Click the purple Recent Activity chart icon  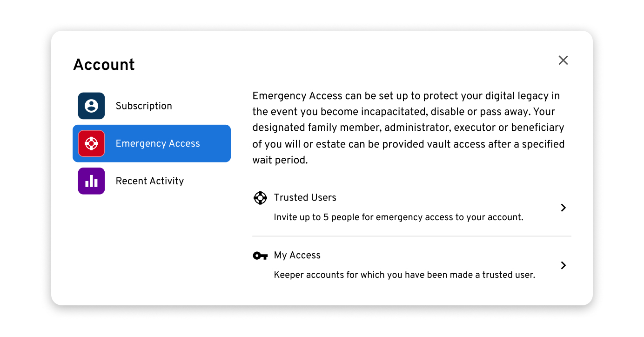[x=91, y=181]
